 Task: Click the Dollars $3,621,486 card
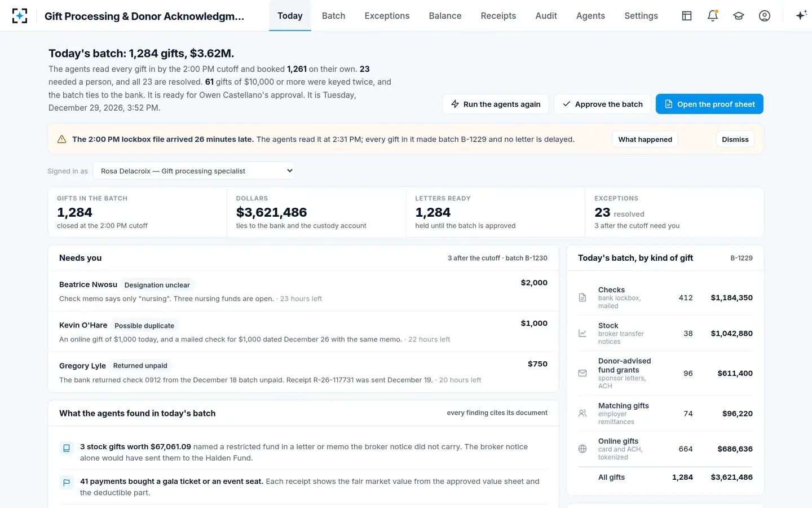point(316,212)
